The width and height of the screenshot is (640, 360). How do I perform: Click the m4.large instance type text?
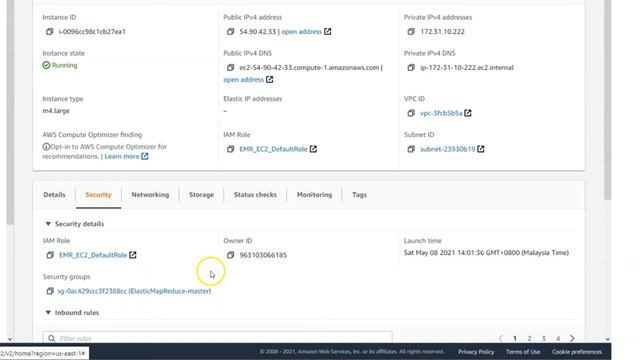56,111
